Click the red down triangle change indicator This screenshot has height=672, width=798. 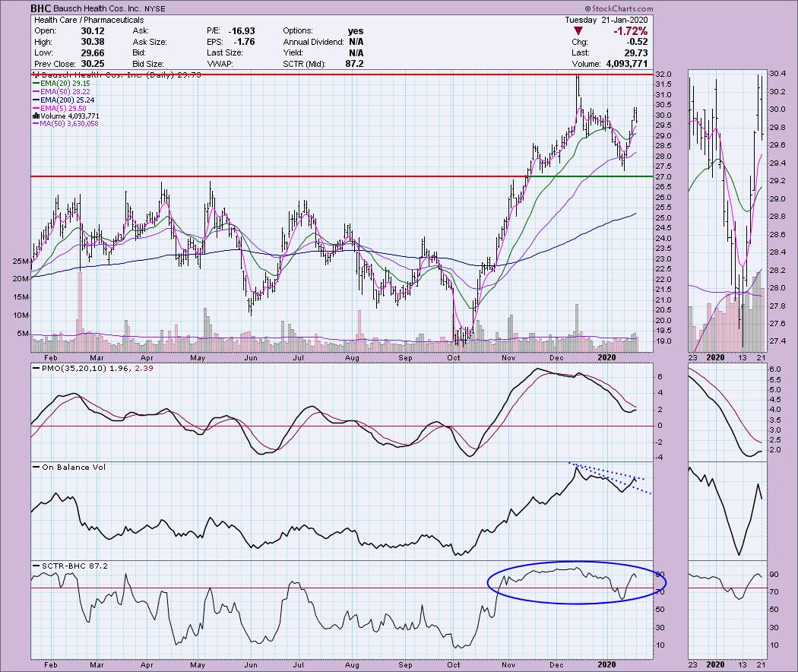[x=578, y=31]
